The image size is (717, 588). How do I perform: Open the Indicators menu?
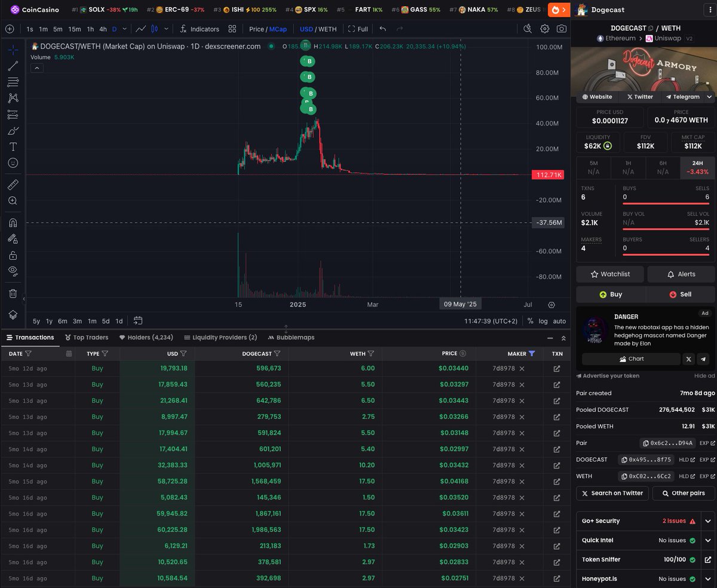pyautogui.click(x=199, y=29)
